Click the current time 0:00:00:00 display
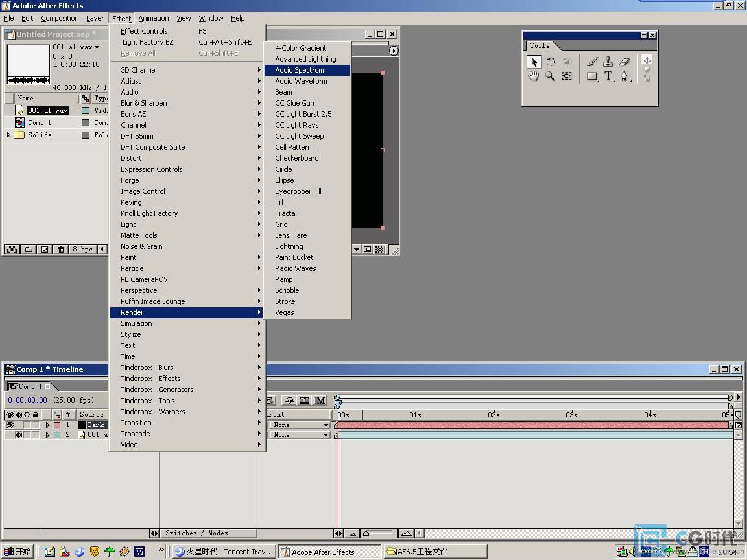The width and height of the screenshot is (747, 560). pos(28,400)
